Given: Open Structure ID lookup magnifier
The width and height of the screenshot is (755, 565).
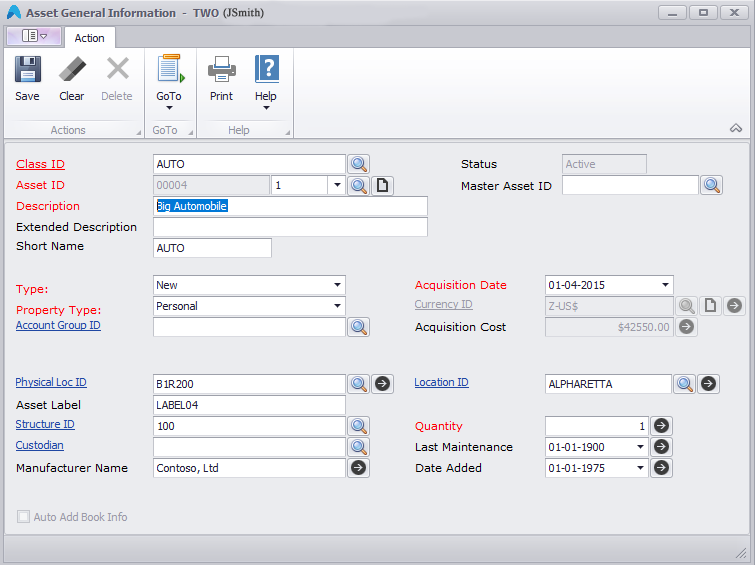Looking at the screenshot, I should (x=359, y=426).
